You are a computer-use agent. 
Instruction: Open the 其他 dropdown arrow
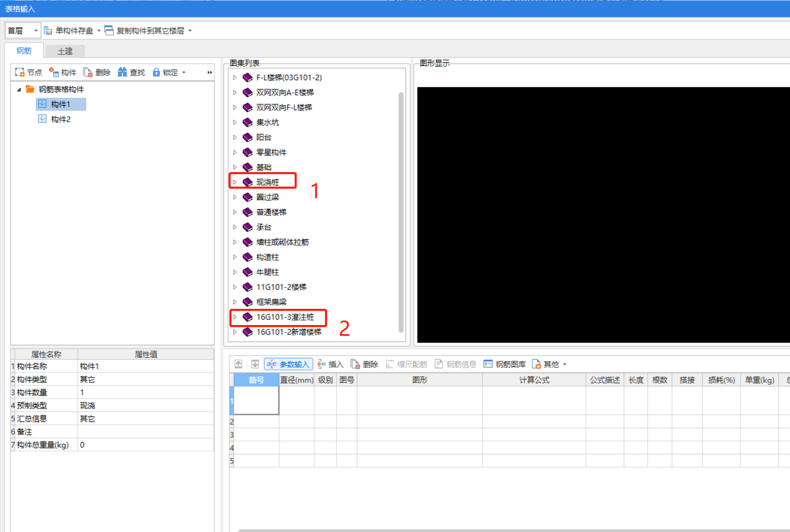pos(565,365)
